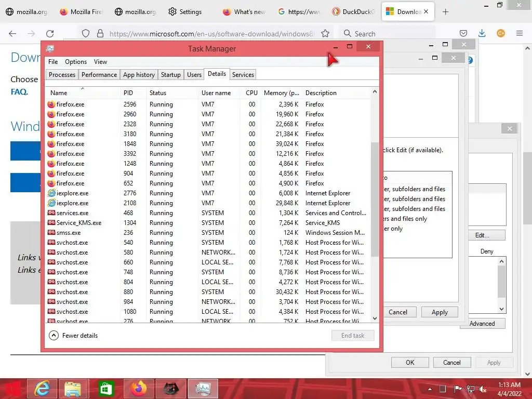Click Service_KMS.exe process icon
The image size is (532, 399).
pos(51,222)
